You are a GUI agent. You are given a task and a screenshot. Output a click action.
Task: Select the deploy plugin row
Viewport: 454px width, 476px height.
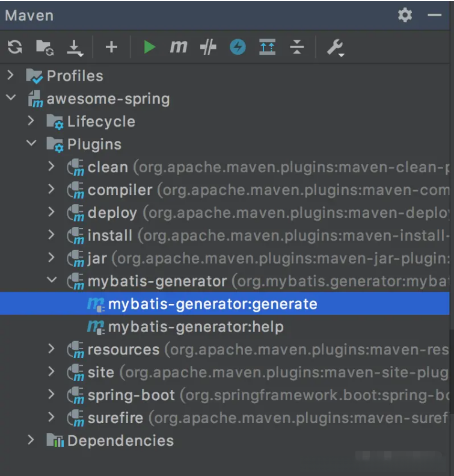[225, 213]
